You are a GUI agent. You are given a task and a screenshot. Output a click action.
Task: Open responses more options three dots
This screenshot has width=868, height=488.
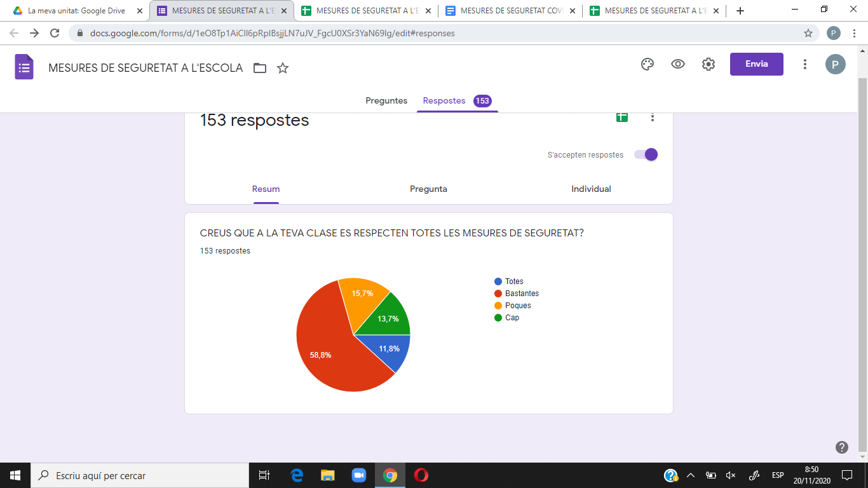652,117
